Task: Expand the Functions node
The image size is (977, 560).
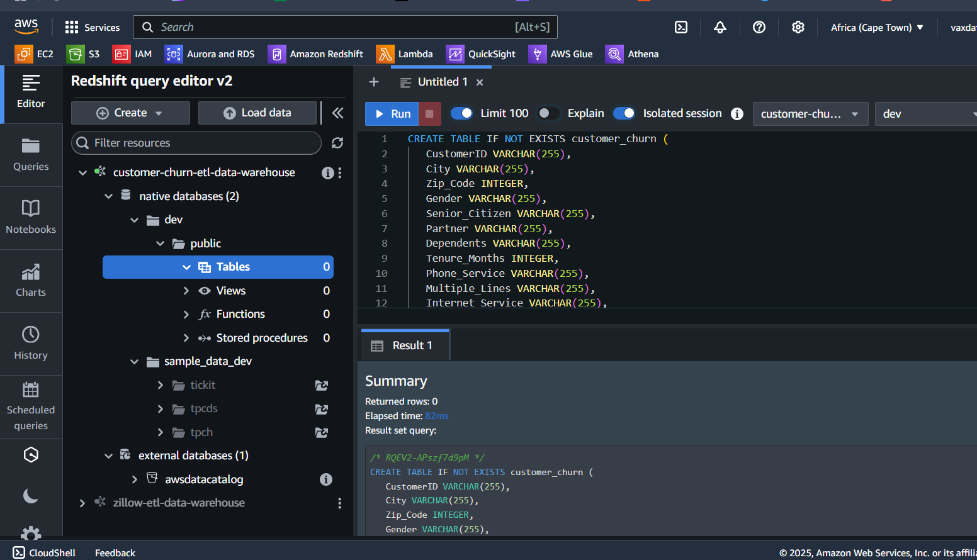Action: pos(186,314)
